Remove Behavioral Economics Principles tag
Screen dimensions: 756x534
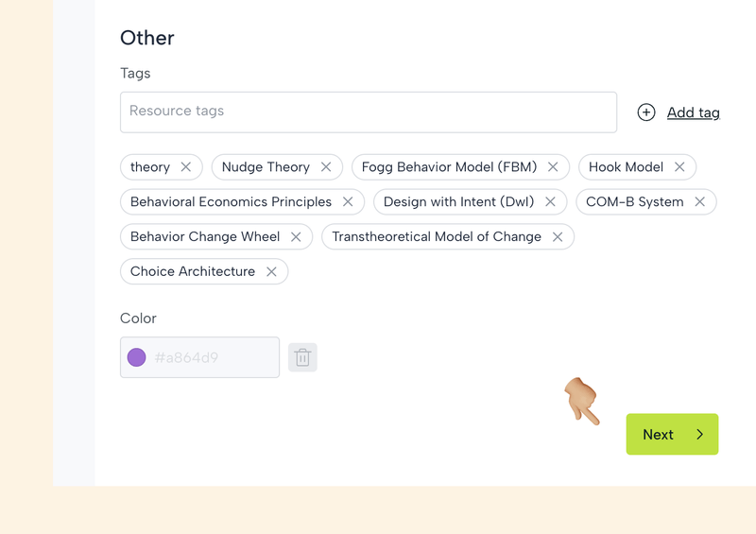[x=348, y=202]
